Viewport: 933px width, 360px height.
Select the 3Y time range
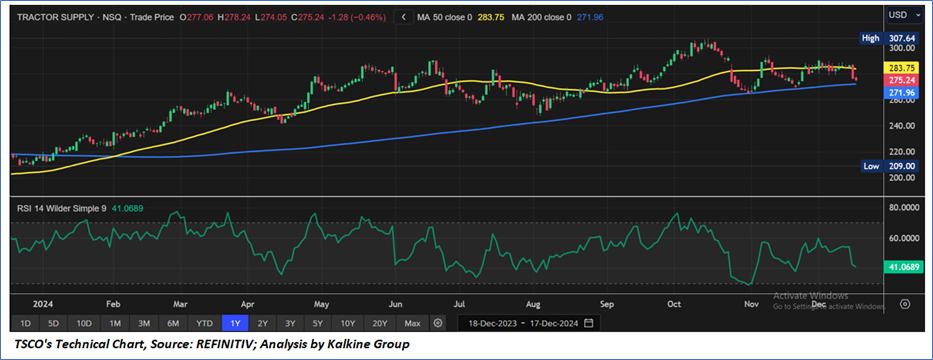tap(290, 323)
